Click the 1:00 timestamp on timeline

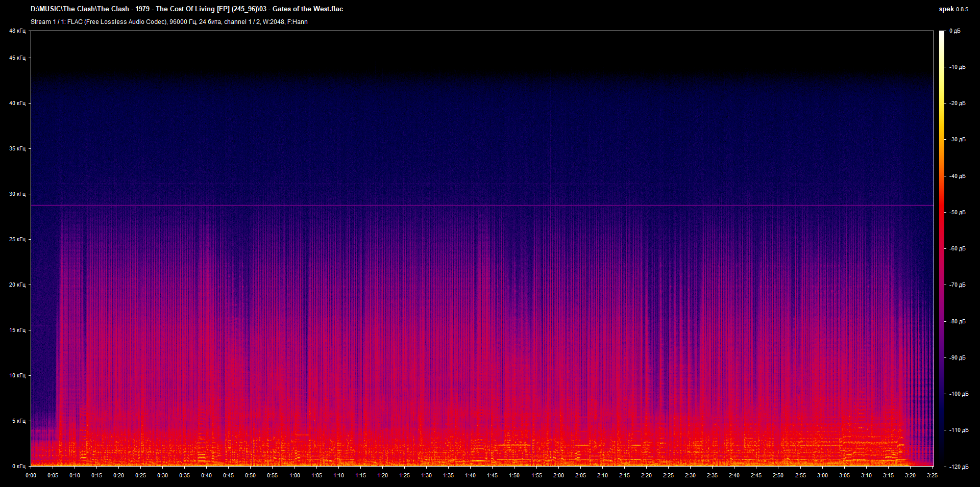point(295,475)
